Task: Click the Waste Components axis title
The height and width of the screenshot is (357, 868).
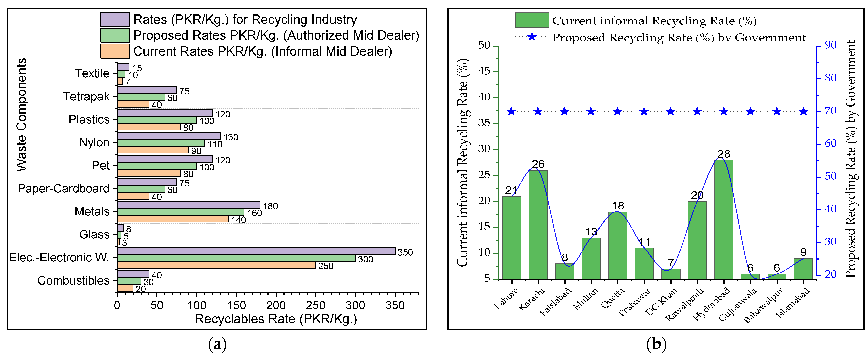Action: [22, 115]
